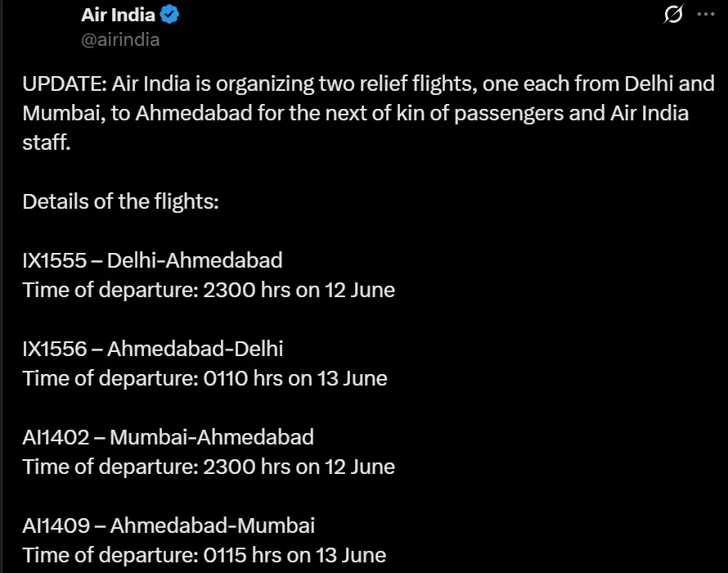728x573 pixels.
Task: Click the departure time under AI1402
Action: 299,467
